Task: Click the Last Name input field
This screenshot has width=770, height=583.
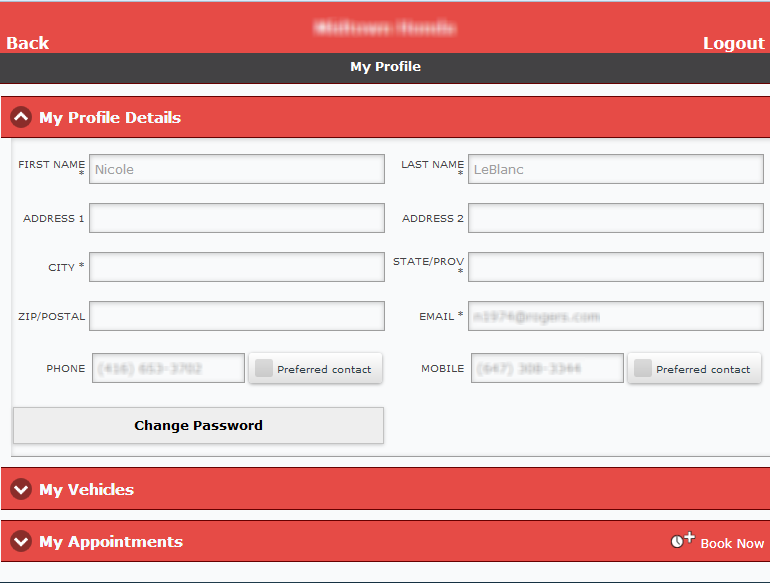Action: pyautogui.click(x=615, y=169)
